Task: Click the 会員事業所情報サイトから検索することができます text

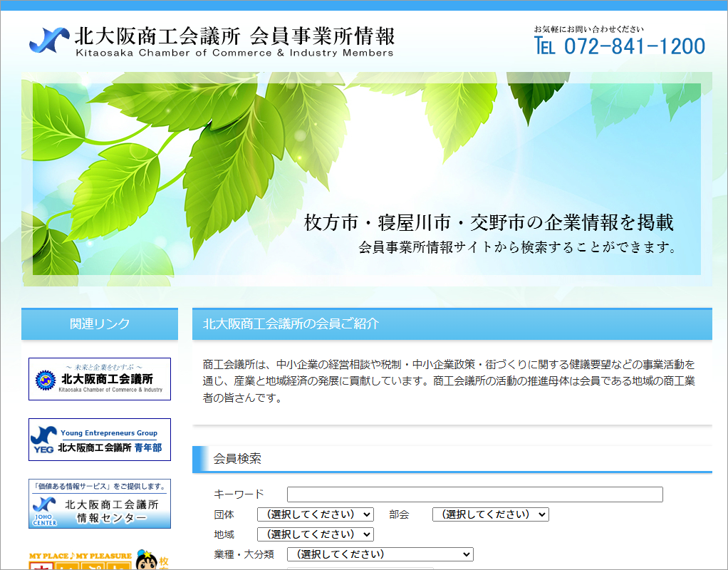Action: click(x=518, y=247)
